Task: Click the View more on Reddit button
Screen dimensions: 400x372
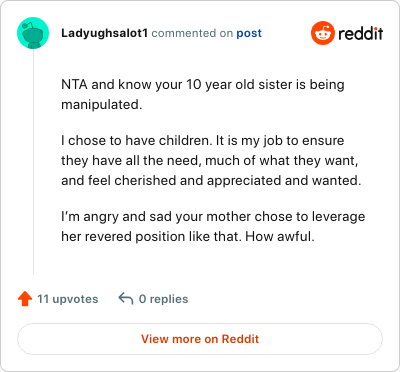Action: point(200,339)
